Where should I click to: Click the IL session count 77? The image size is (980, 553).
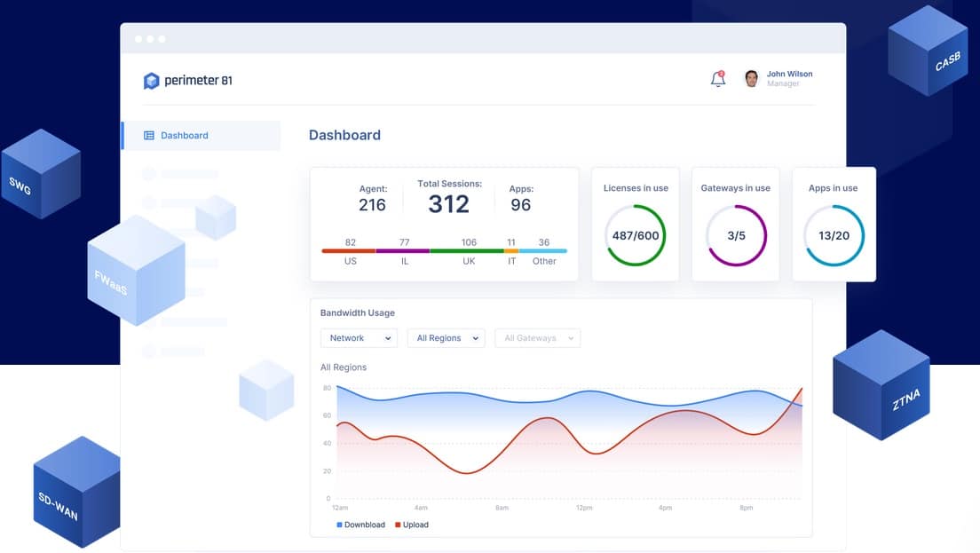click(x=405, y=242)
